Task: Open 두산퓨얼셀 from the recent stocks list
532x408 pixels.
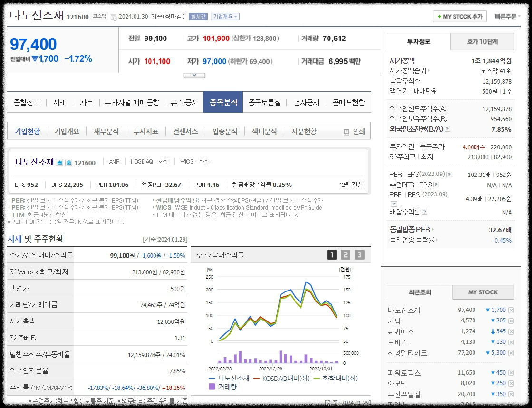Action: point(404,394)
